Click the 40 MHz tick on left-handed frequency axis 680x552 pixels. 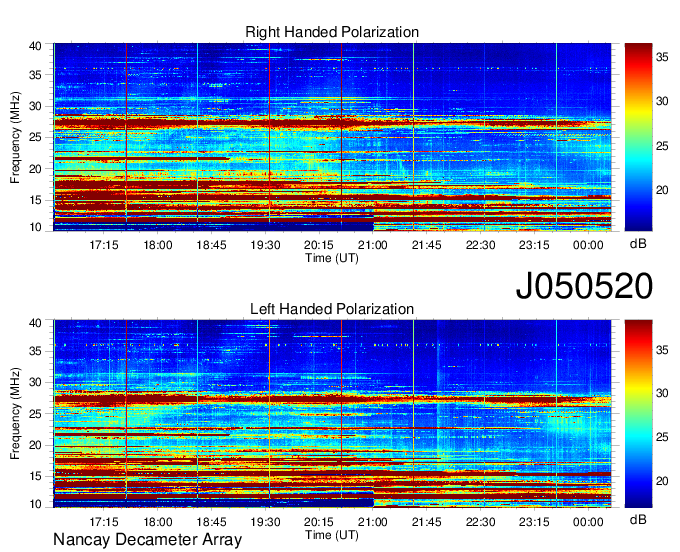(35, 323)
